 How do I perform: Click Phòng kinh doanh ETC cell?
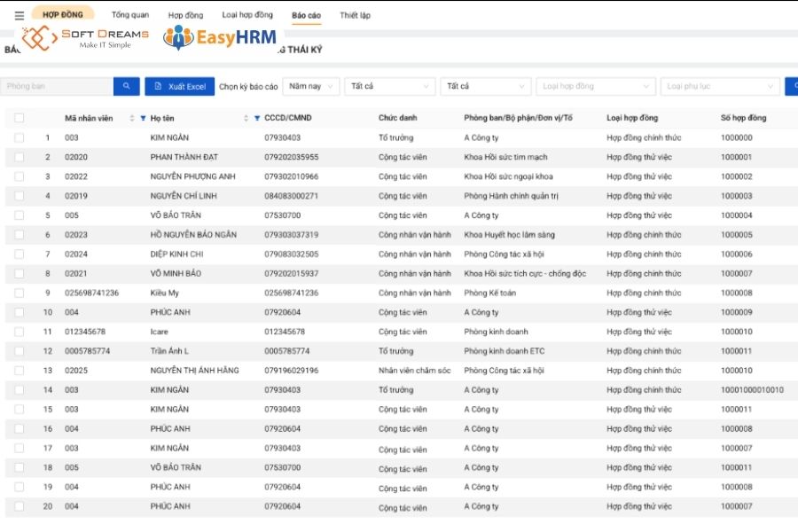[504, 351]
